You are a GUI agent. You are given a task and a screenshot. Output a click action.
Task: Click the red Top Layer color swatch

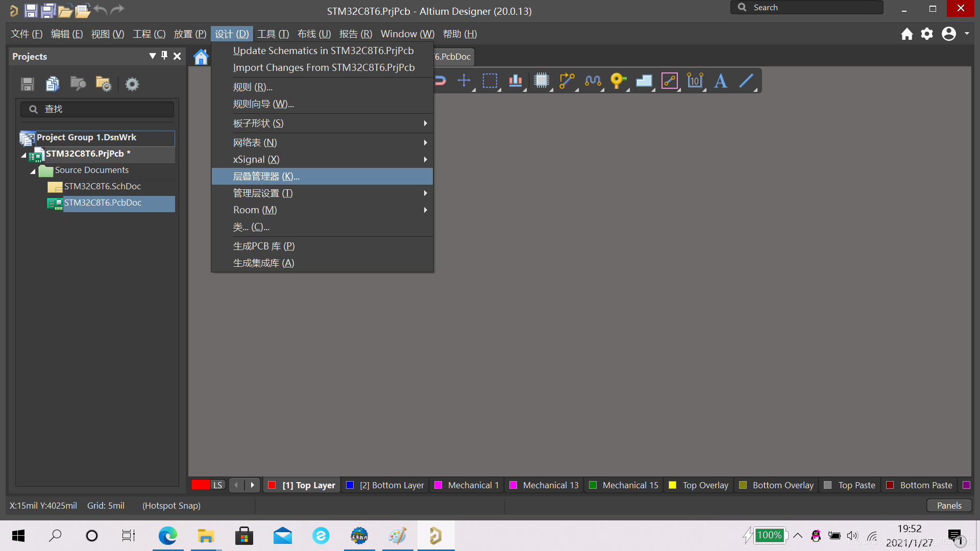point(272,485)
